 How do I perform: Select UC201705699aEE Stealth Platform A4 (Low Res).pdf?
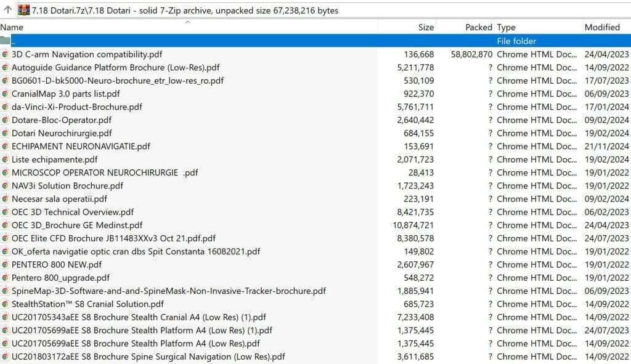(136, 344)
